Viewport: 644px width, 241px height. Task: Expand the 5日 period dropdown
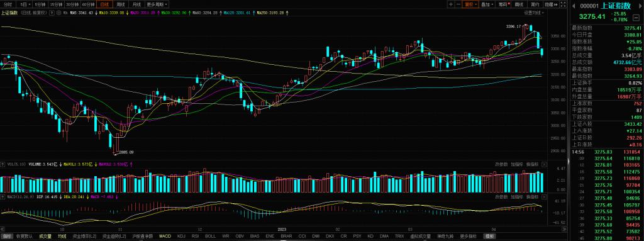(25, 4)
